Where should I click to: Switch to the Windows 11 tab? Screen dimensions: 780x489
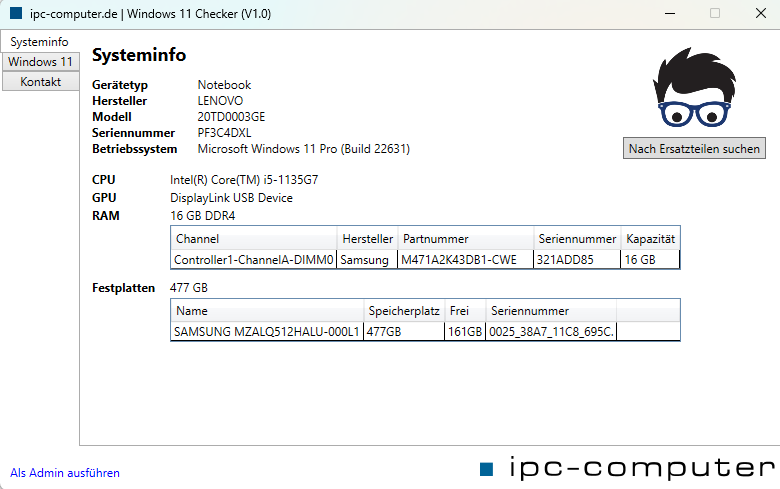tap(40, 62)
